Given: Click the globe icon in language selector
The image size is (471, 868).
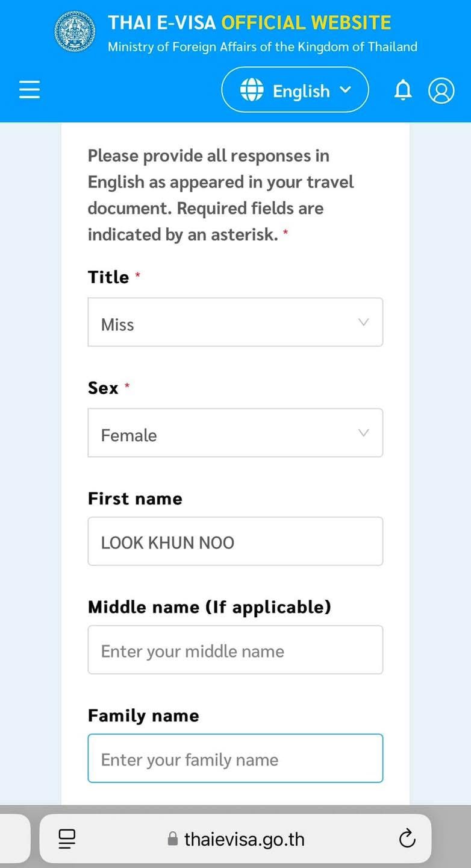Looking at the screenshot, I should (x=252, y=90).
